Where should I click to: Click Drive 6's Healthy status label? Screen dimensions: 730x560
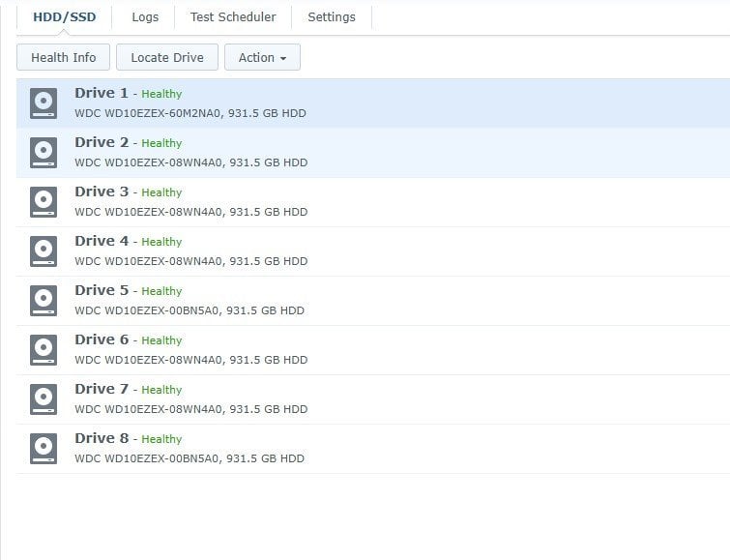click(161, 341)
